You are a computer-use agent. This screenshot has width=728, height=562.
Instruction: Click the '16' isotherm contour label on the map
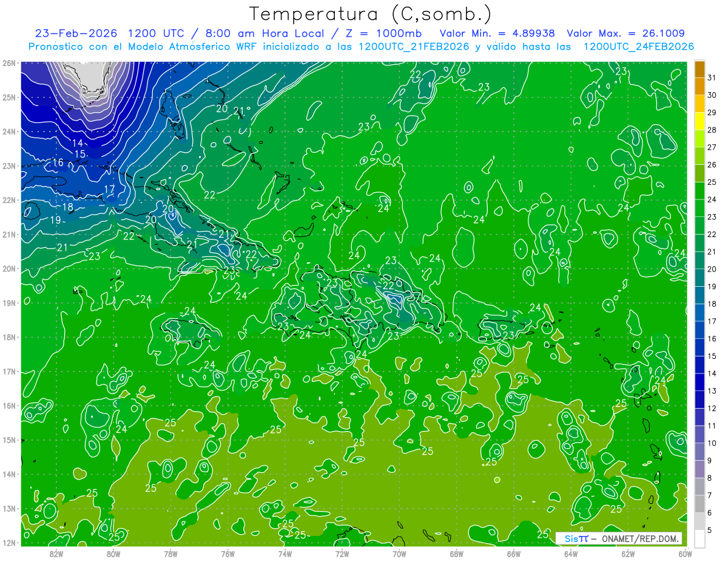click(x=58, y=163)
